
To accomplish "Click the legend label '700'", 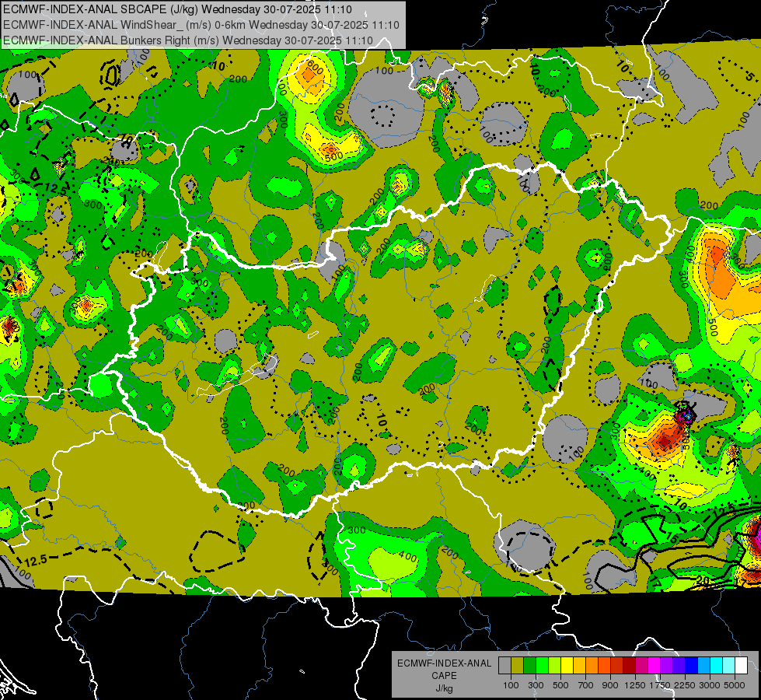I will coord(586,685).
